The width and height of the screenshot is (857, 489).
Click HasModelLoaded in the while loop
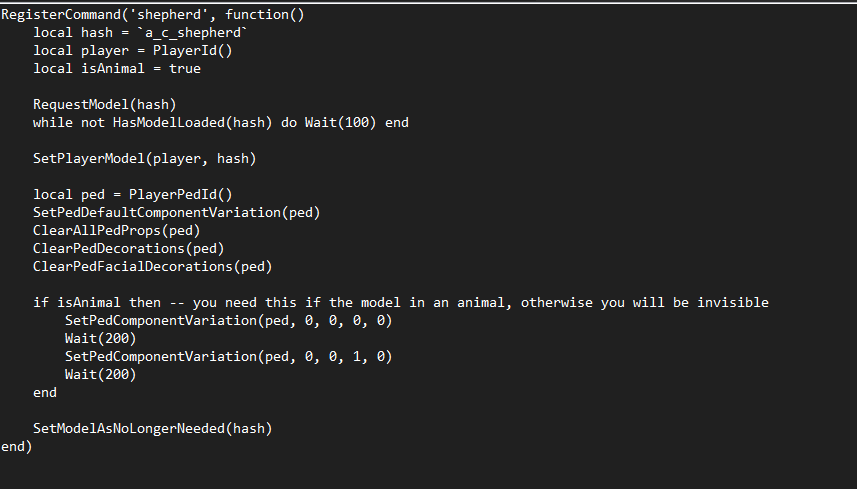(x=169, y=123)
